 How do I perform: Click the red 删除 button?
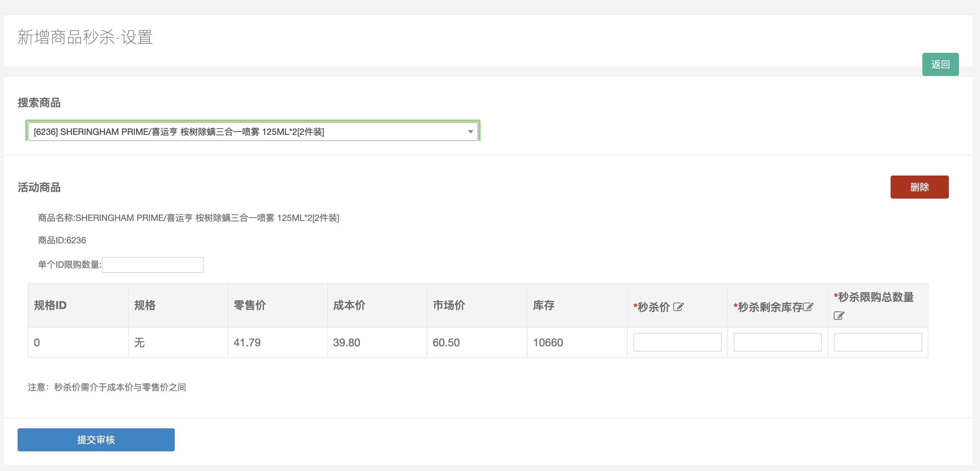(x=919, y=187)
